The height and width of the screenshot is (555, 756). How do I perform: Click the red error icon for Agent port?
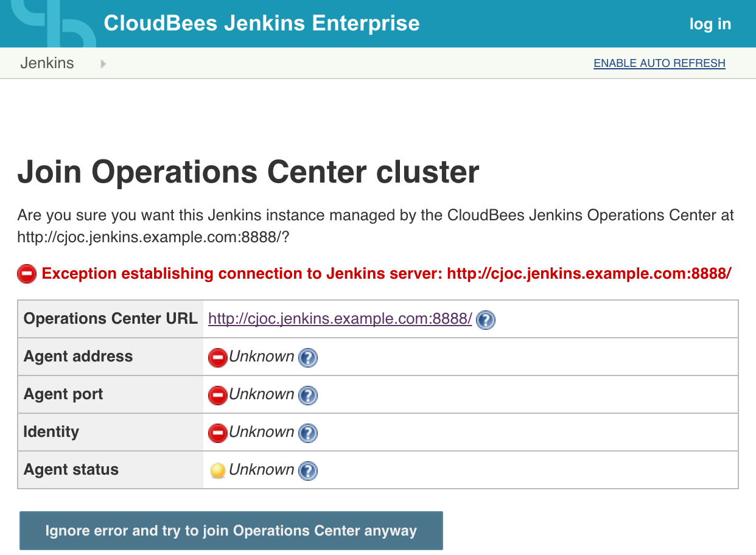pos(217,395)
